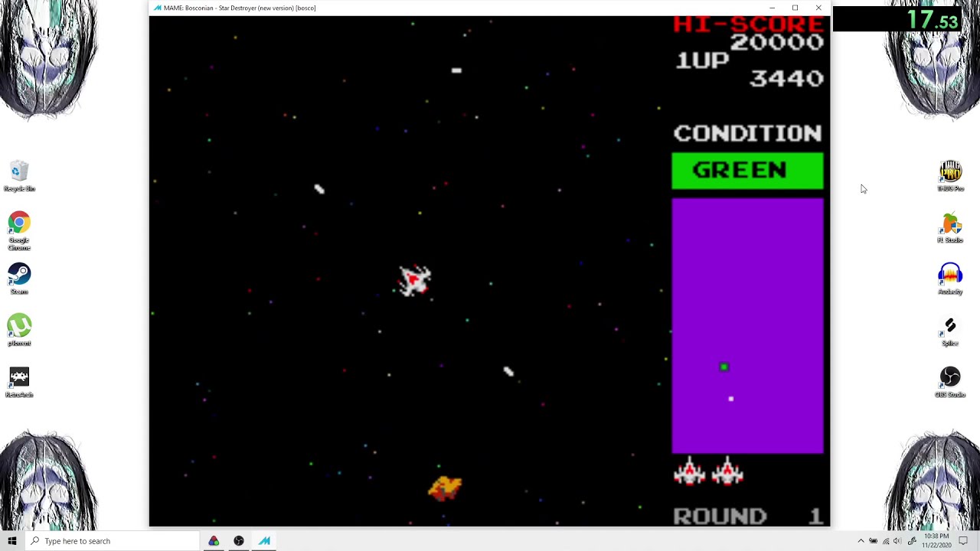Click the orange asteroid near bottom
Image resolution: width=980 pixels, height=551 pixels.
pos(445,487)
